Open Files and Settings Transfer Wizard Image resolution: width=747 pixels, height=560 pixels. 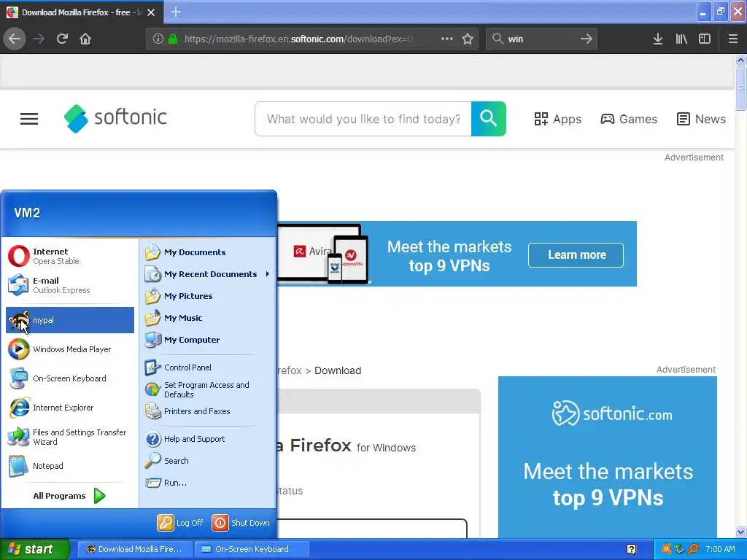[69, 437]
